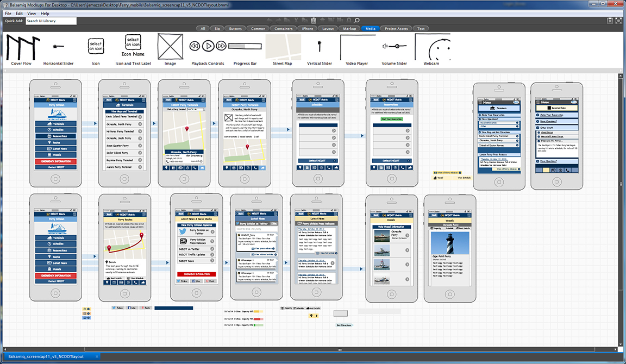
Task: Open the File menu
Action: (x=8, y=13)
